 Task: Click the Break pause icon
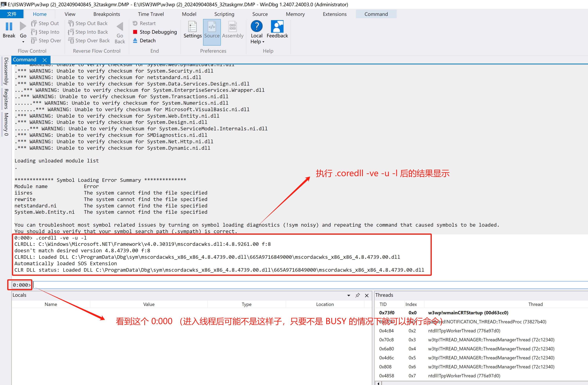[9, 26]
